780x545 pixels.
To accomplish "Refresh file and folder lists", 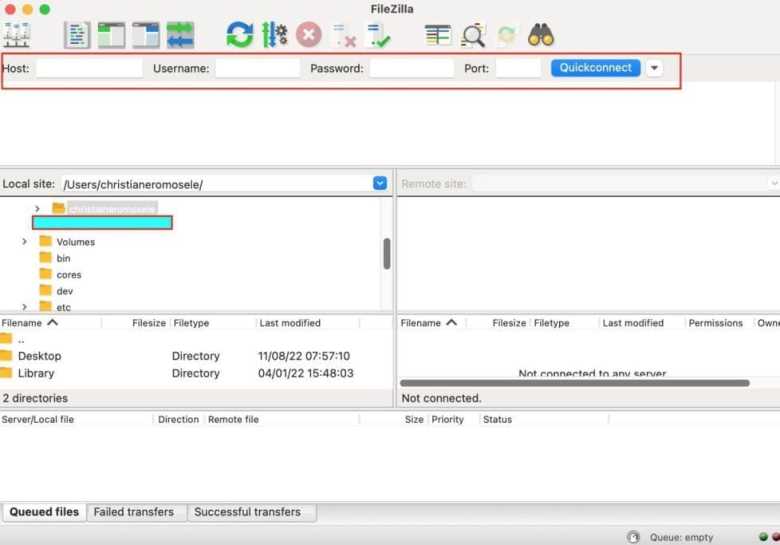I will pos(240,35).
